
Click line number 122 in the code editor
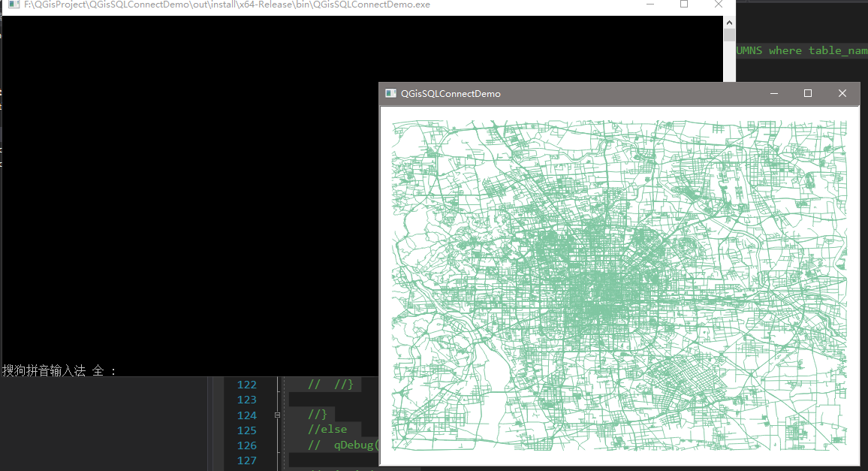click(247, 384)
